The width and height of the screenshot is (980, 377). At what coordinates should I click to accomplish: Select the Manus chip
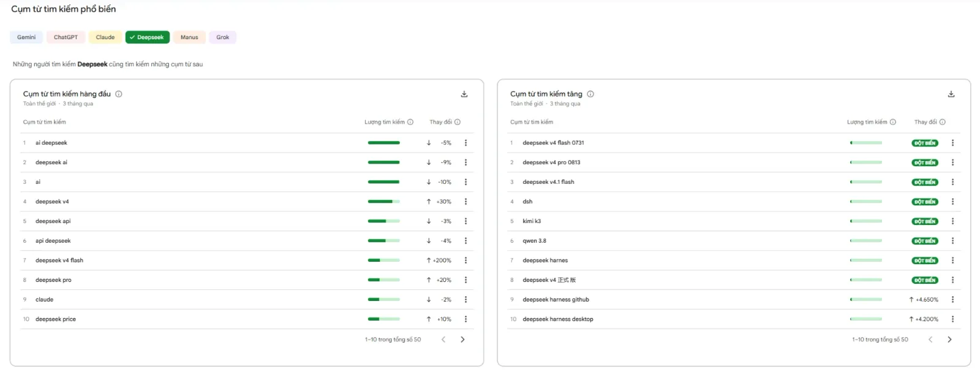click(x=189, y=37)
